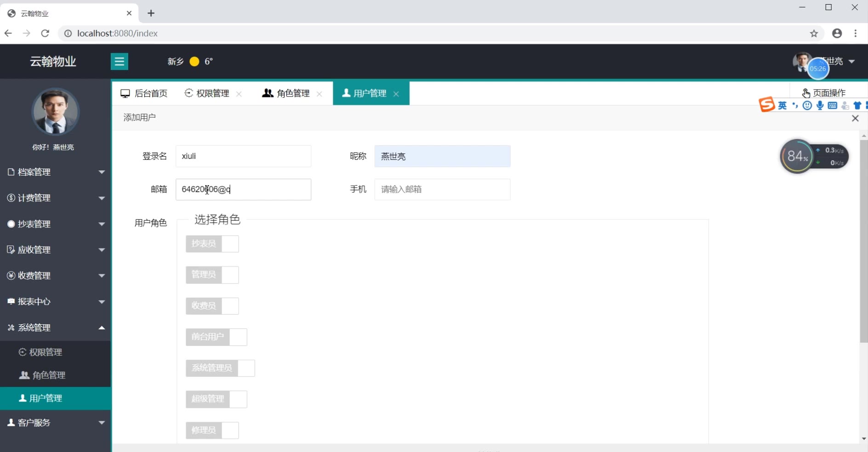This screenshot has width=868, height=452.
Task: Bookmark this page with the star icon
Action: [x=814, y=33]
